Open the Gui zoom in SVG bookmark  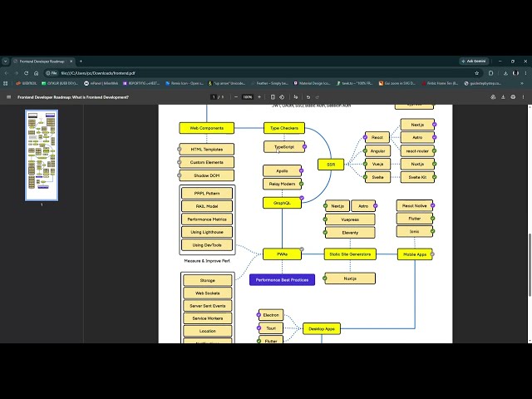(397, 83)
